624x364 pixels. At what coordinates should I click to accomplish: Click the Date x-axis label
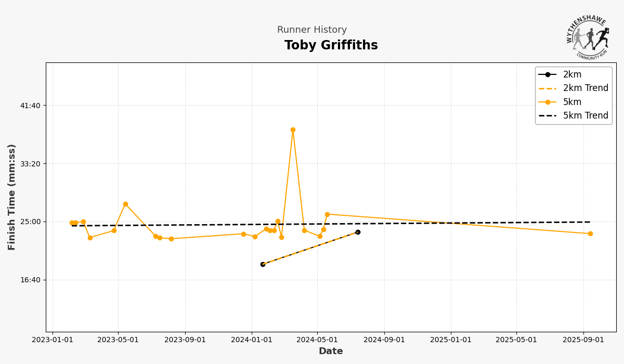point(331,352)
